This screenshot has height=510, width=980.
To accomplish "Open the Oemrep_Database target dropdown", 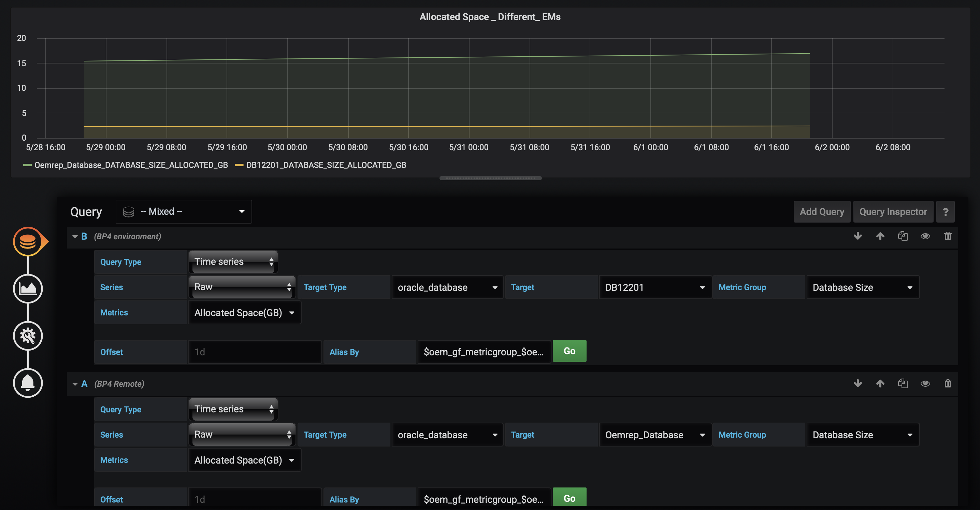I will tap(655, 435).
